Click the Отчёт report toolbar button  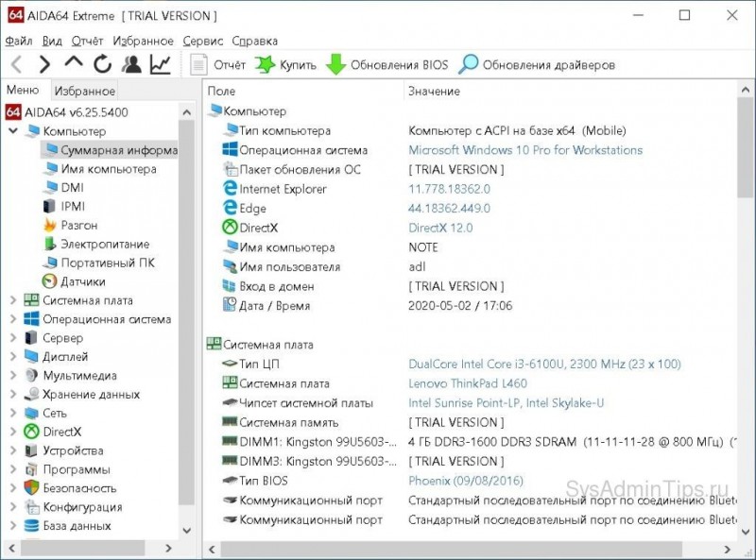tap(218, 64)
